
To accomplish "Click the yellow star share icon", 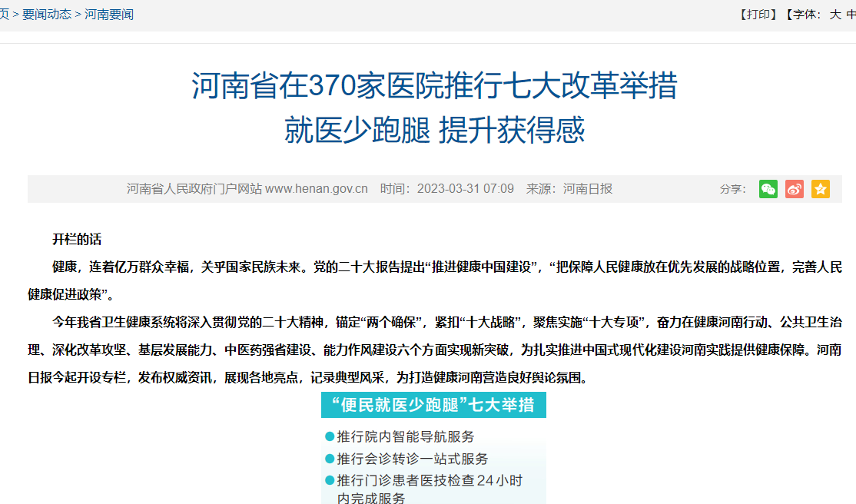I will coord(820,188).
